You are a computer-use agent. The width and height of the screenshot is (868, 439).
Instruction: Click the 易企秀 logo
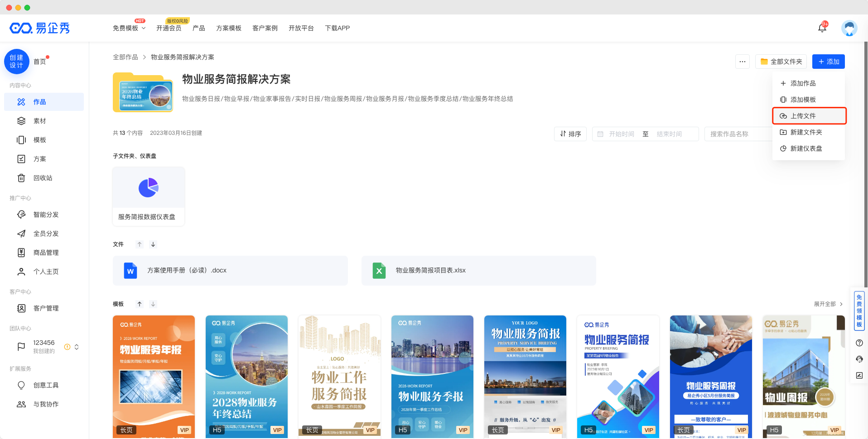pyautogui.click(x=39, y=28)
